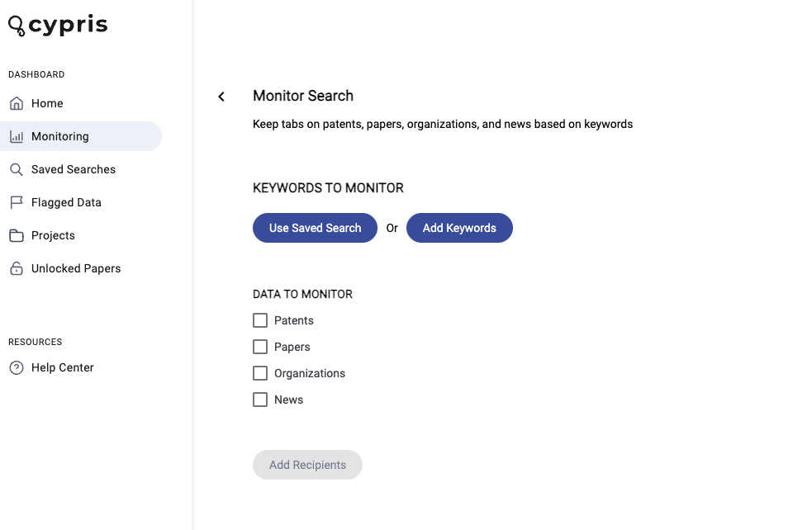Click the Flagged Data flag icon
Viewport: 812px width, 530px height.
click(17, 202)
